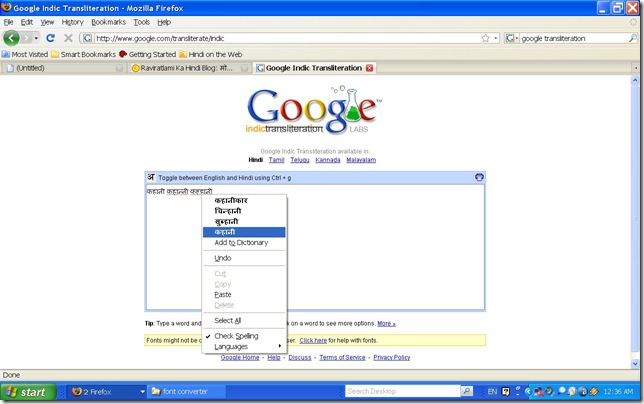Open the Edit menu
The image size is (644, 404).
click(x=27, y=22)
